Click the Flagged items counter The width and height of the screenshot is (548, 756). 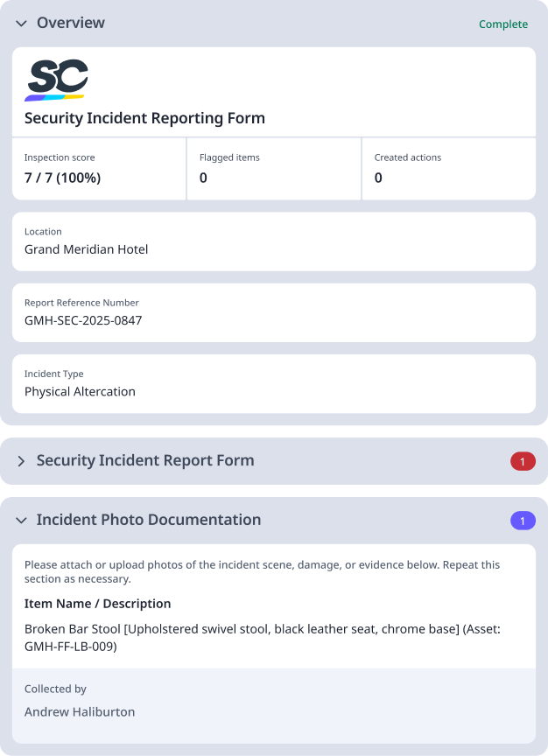(228, 169)
